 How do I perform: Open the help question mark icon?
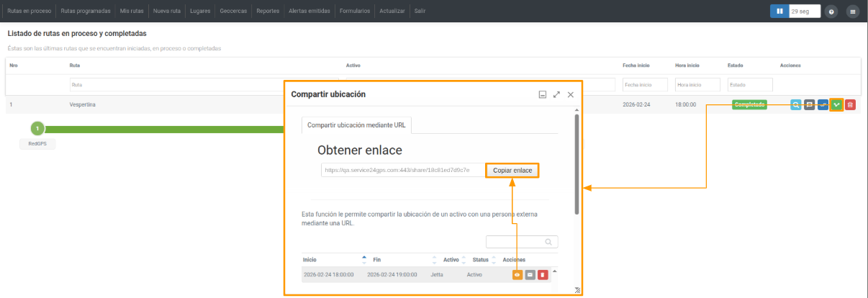click(832, 12)
